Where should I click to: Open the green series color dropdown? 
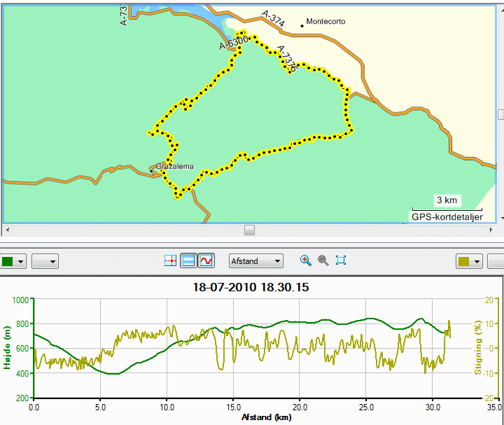(13, 261)
